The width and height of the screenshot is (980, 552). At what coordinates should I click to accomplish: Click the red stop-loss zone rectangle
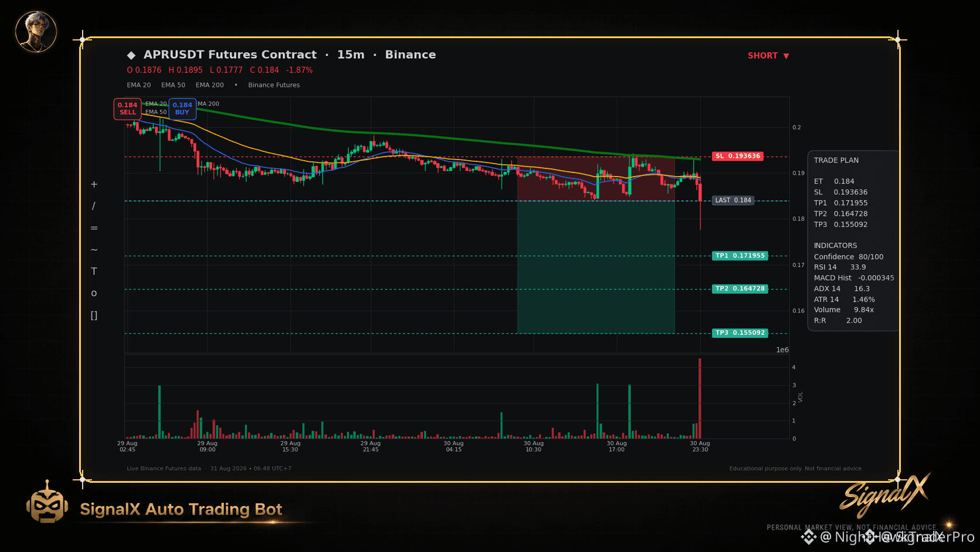596,178
